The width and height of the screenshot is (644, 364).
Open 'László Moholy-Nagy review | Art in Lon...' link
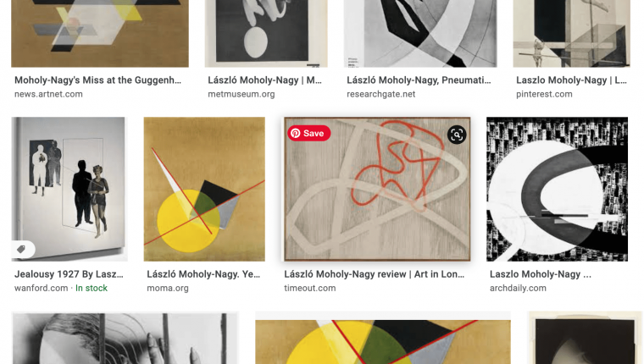tap(375, 274)
